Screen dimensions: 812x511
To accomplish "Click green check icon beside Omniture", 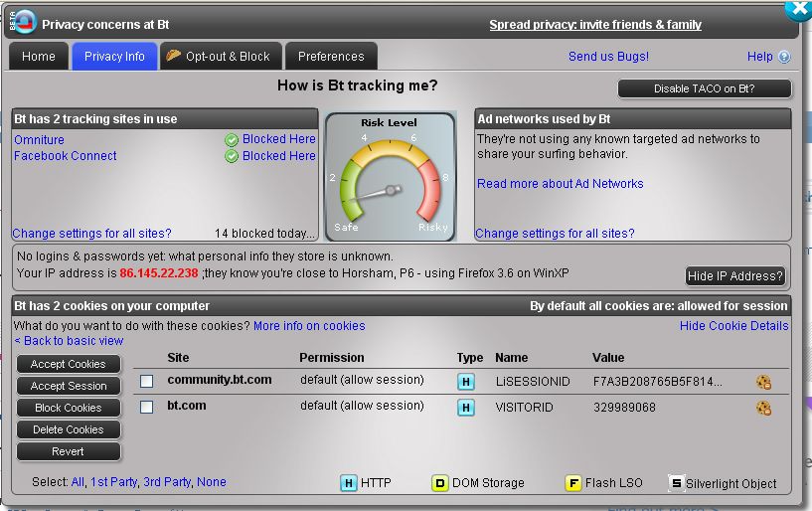I will pyautogui.click(x=232, y=140).
